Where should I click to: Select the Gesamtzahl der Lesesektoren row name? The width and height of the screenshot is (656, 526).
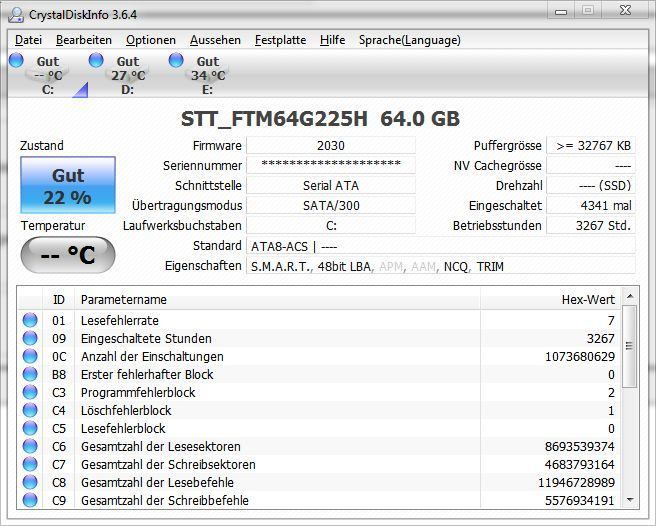(161, 446)
